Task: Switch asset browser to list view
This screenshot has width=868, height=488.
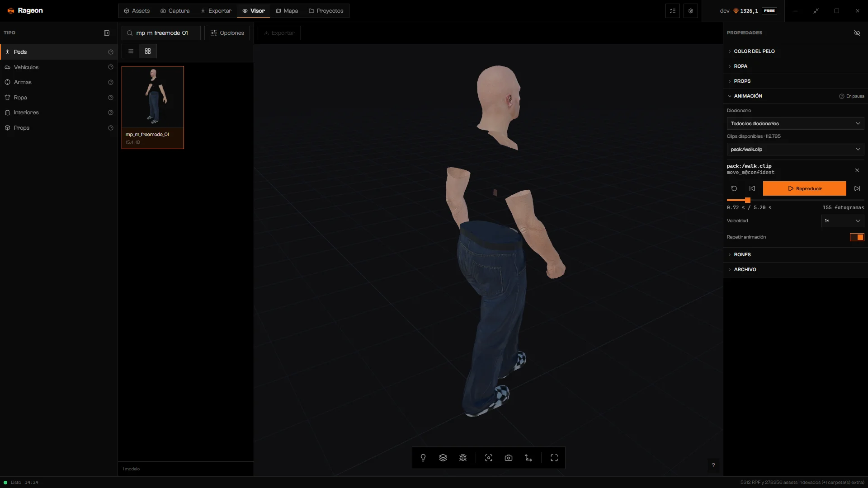Action: click(x=131, y=51)
